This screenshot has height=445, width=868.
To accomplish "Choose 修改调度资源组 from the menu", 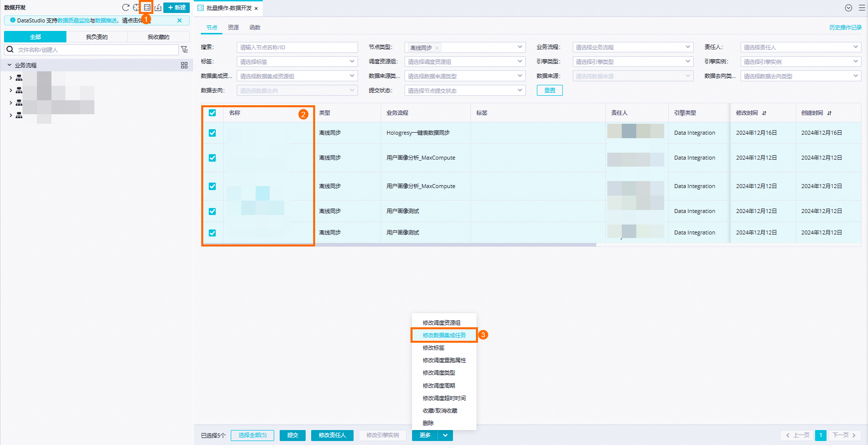I will click(x=444, y=323).
